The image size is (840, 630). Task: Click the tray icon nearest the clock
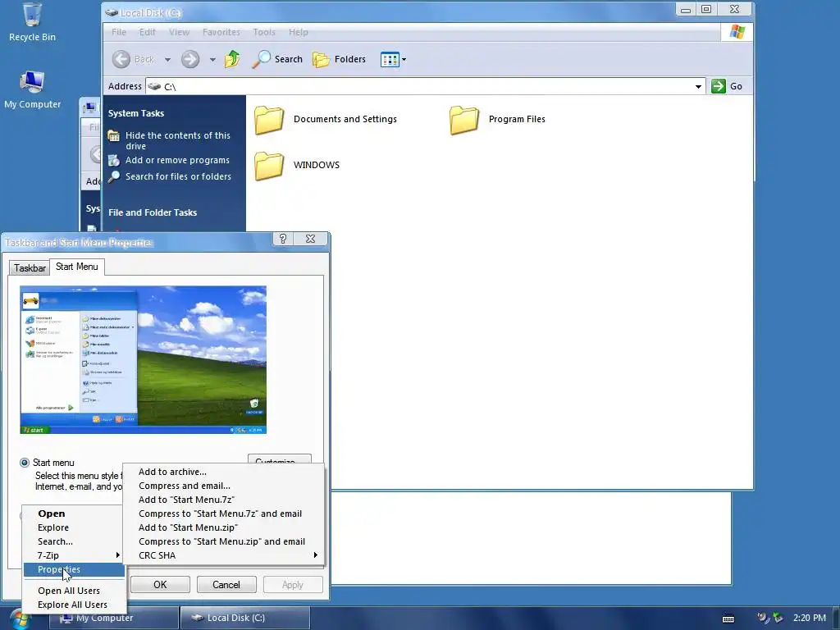778,618
